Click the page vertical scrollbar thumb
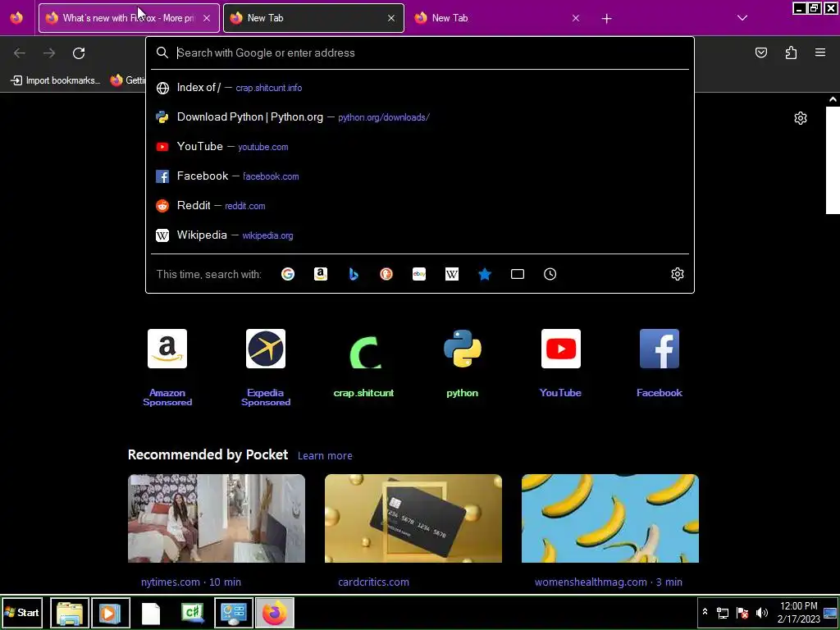The width and height of the screenshot is (840, 630). coord(833,160)
